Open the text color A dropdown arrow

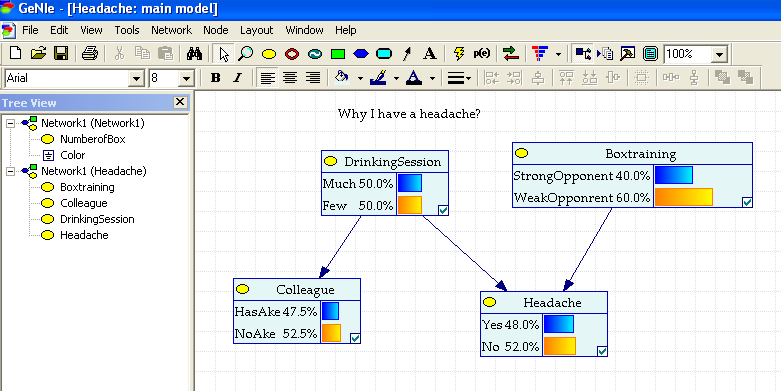point(432,78)
